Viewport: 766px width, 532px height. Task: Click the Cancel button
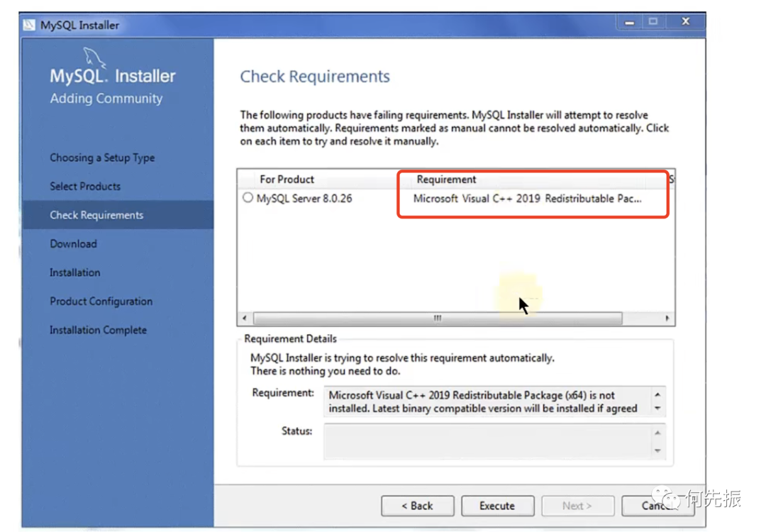coord(657,506)
